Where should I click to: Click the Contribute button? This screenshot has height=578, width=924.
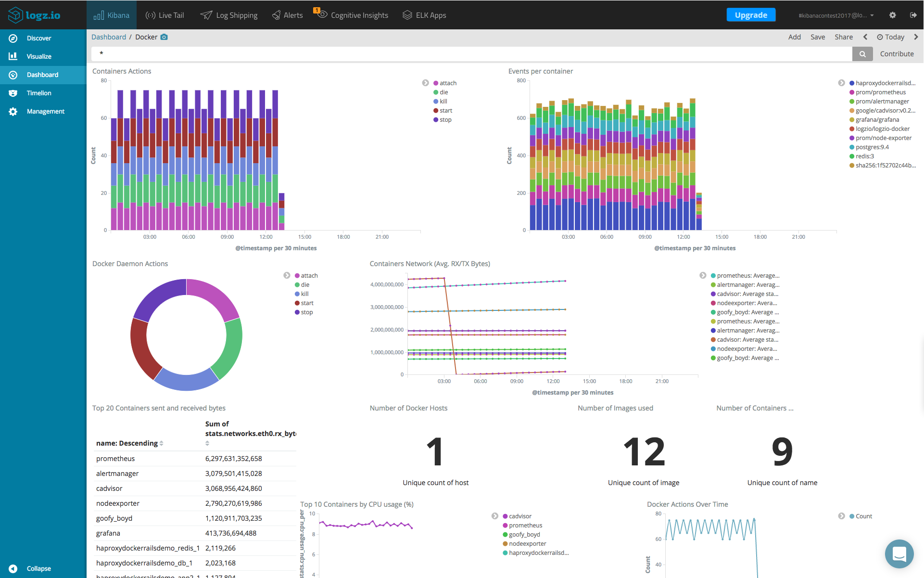[897, 54]
